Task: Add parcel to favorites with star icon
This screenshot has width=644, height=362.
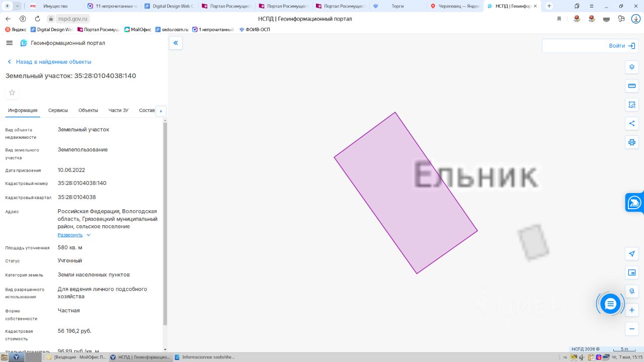Action: point(12,93)
